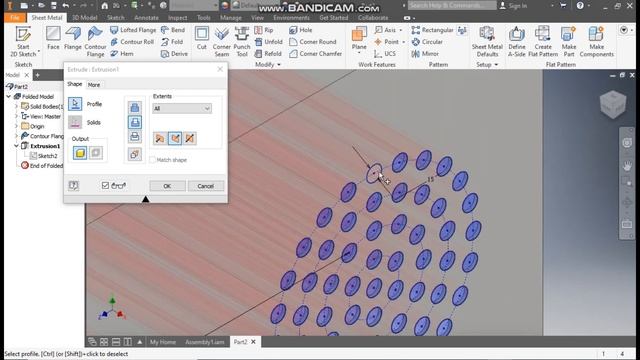Screen dimensions: 640x360
Task: Select Corner Chamfer tool
Action: tap(316, 53)
